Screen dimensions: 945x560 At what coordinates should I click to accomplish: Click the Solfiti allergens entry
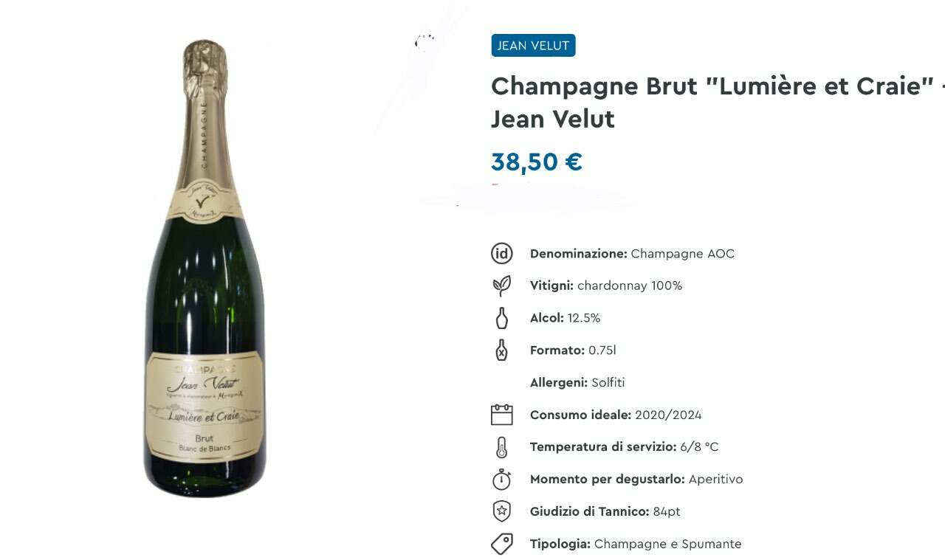(x=608, y=382)
